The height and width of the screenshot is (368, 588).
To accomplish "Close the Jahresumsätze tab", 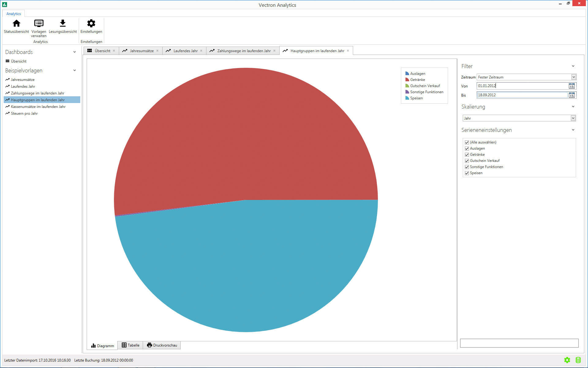I will point(157,51).
